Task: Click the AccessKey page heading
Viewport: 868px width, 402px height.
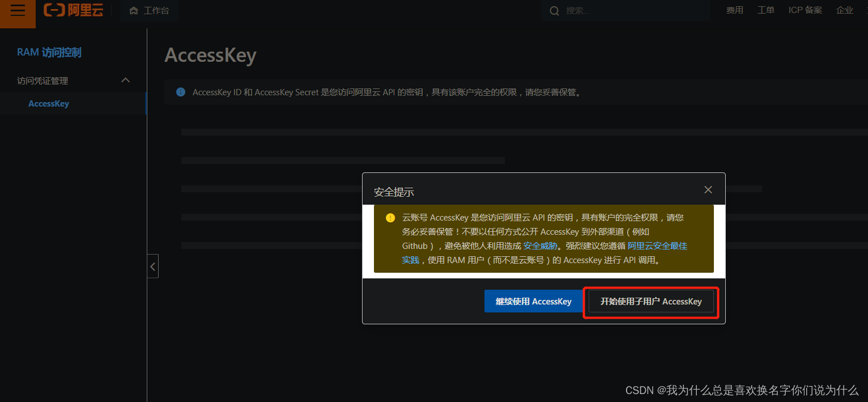Action: [211, 56]
